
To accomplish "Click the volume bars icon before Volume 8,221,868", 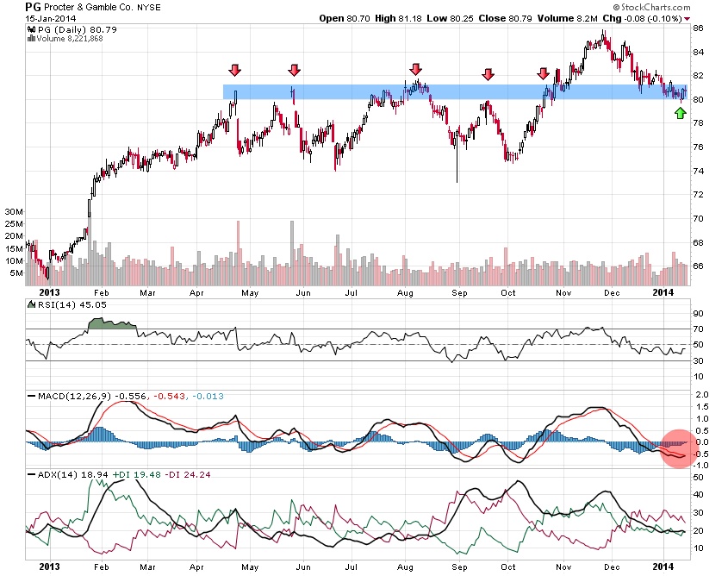I will click(x=31, y=39).
